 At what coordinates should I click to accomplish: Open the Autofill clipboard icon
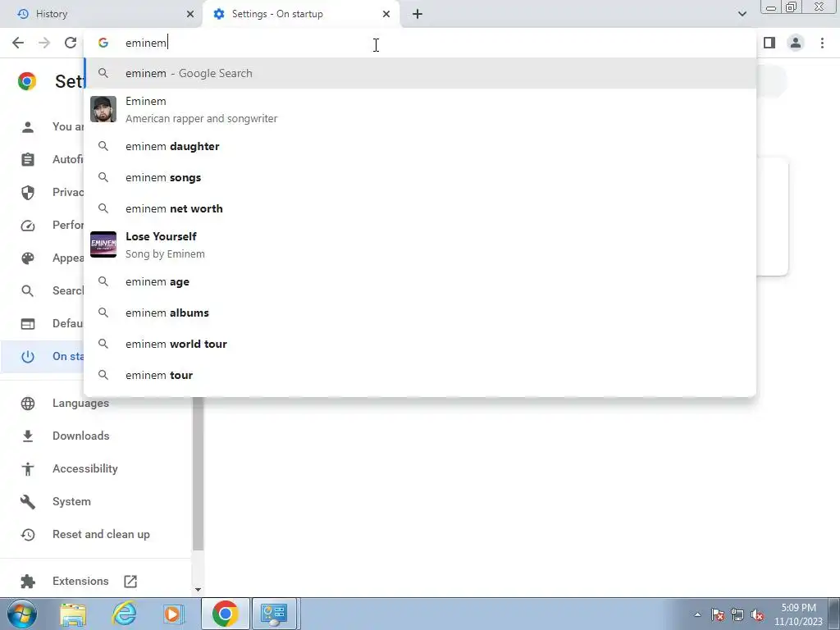point(28,160)
